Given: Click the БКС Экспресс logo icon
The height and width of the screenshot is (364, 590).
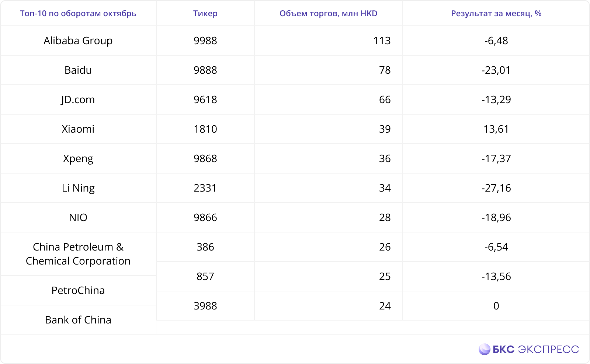Looking at the screenshot, I should [484, 349].
